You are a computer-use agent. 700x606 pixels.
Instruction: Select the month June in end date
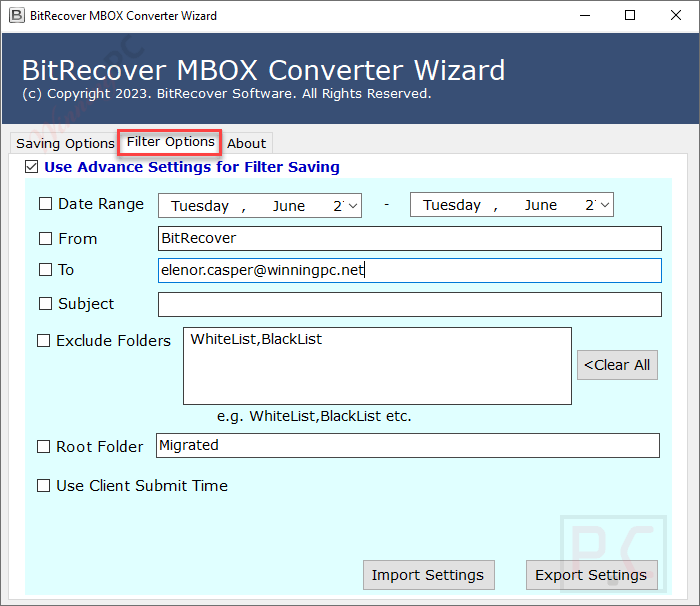point(541,205)
